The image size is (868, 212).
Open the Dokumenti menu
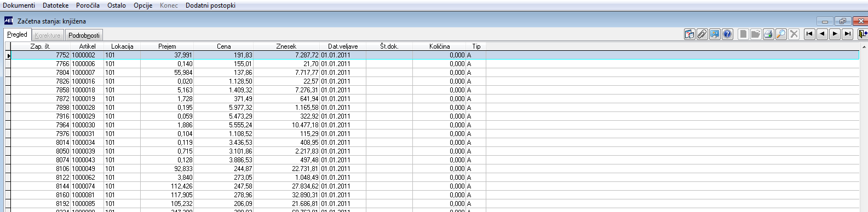19,5
